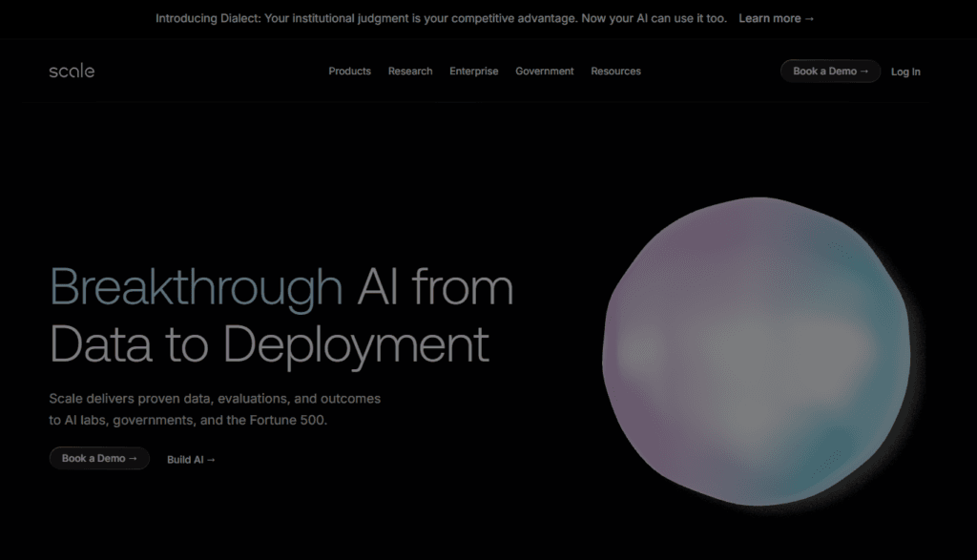
Task: Click the gradient sphere graphic
Action: tap(756, 352)
